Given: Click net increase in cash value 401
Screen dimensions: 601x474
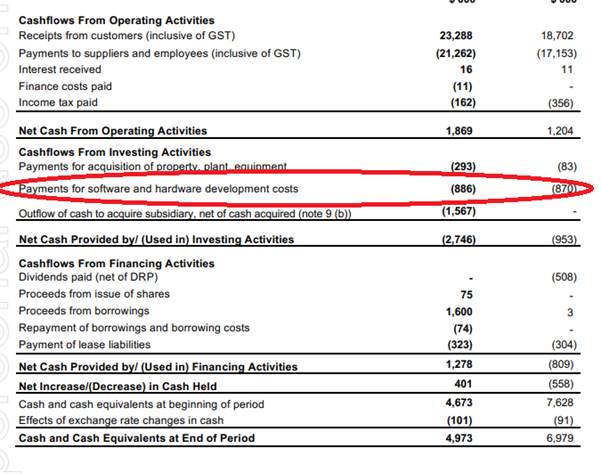Looking at the screenshot, I should (463, 384).
